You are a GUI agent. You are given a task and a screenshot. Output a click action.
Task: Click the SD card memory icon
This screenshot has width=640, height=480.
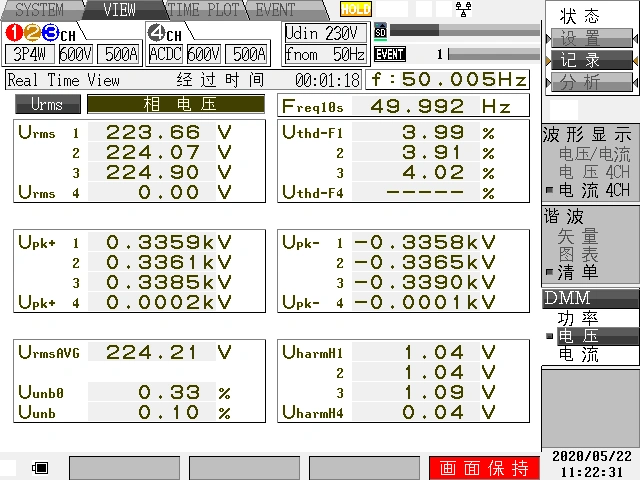click(380, 31)
